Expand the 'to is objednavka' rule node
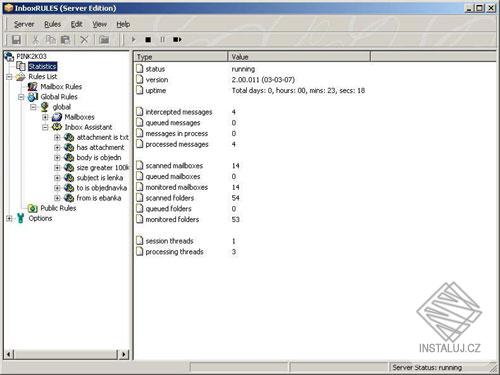The width and height of the screenshot is (500, 375). [x=57, y=188]
